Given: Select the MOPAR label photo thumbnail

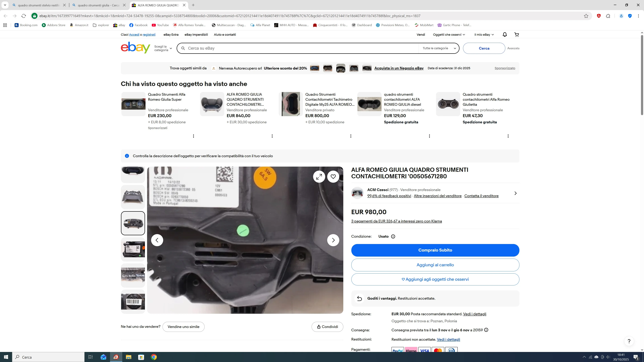Looking at the screenshot, I should pos(133,249).
